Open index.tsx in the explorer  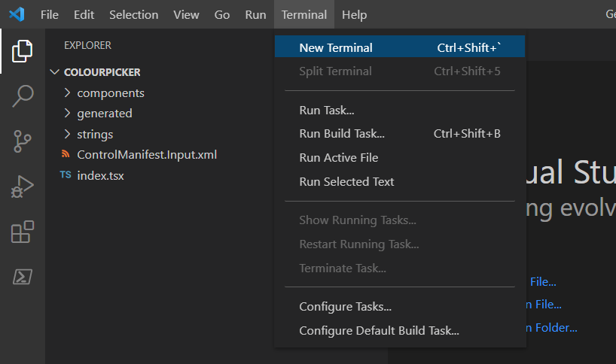click(x=100, y=175)
